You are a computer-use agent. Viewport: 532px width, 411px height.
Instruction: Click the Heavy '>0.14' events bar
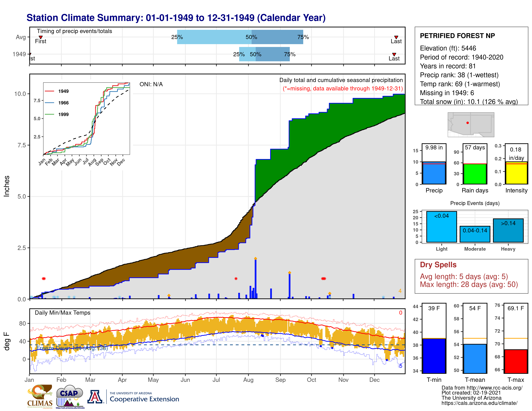point(508,230)
